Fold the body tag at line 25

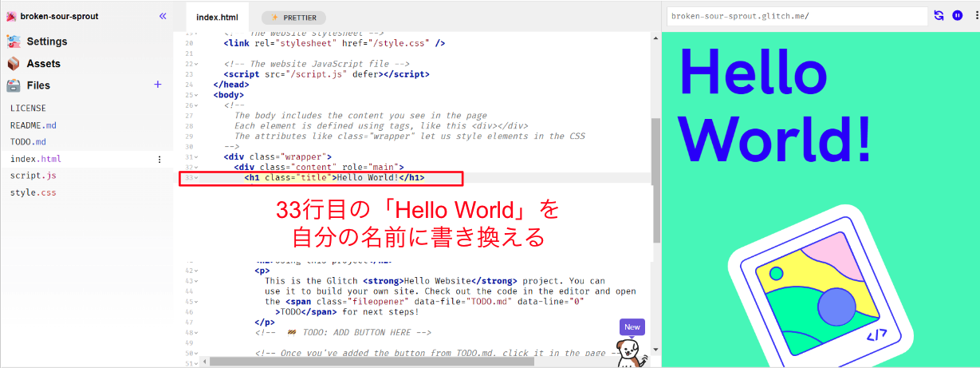point(195,95)
